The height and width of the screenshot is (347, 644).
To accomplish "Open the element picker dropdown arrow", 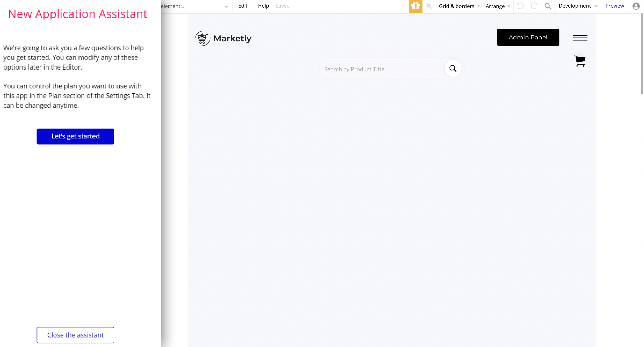I will tap(226, 6).
